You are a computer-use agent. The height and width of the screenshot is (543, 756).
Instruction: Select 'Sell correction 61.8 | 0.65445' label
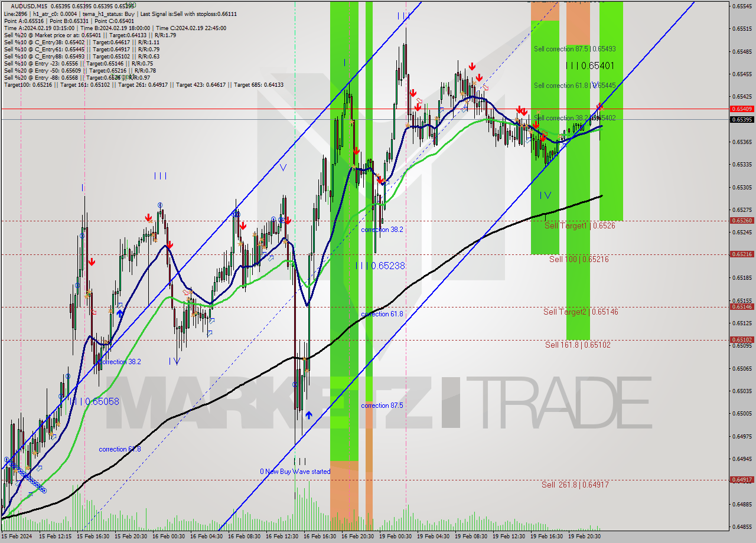[575, 86]
